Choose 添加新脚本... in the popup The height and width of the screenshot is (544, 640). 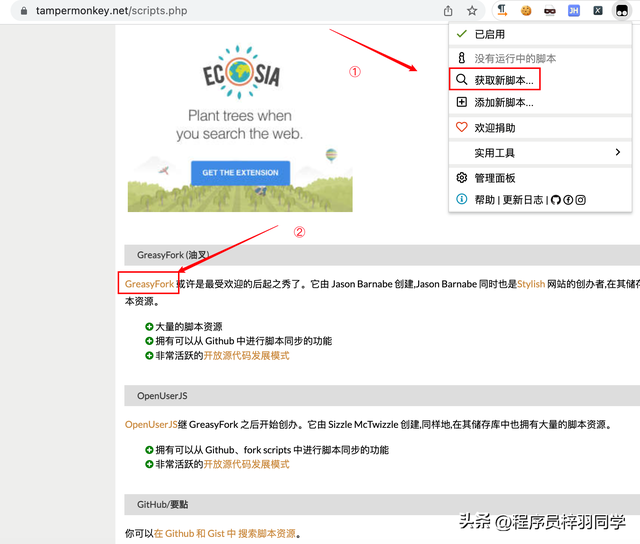[x=540, y=102]
